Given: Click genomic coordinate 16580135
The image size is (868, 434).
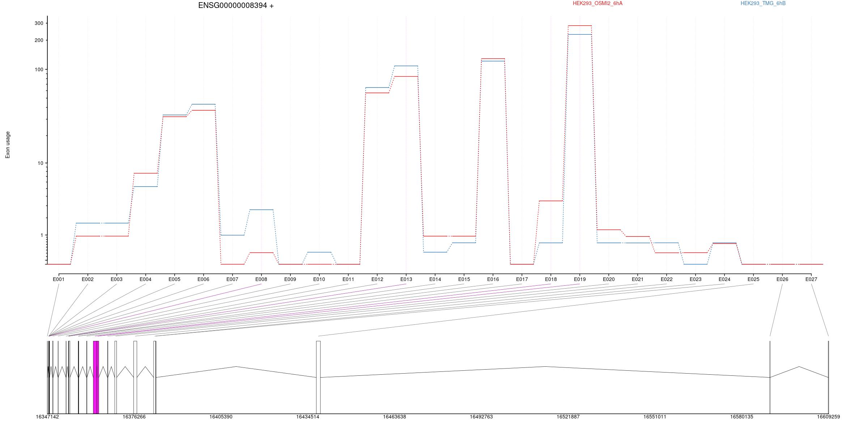Looking at the screenshot, I should pos(742,417).
